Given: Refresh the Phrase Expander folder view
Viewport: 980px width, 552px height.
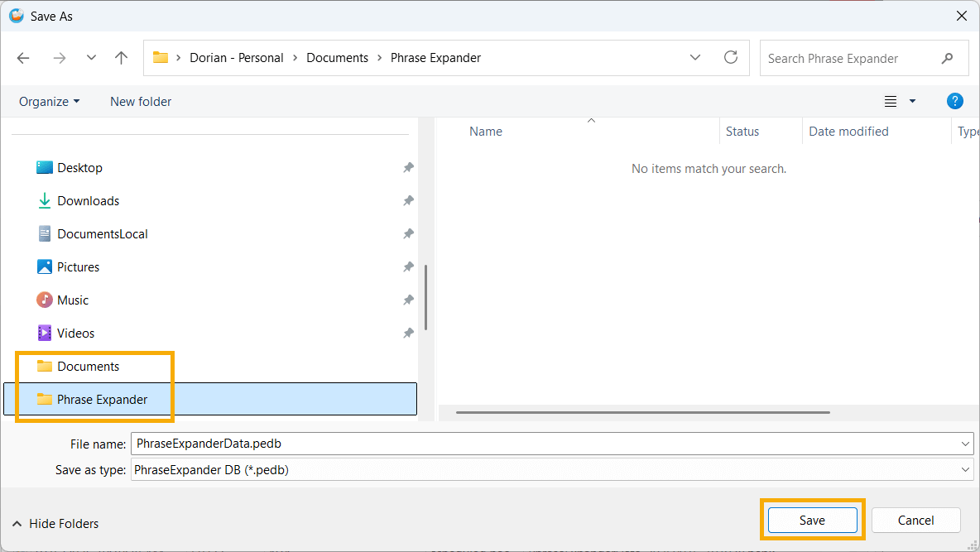Looking at the screenshot, I should coord(731,57).
